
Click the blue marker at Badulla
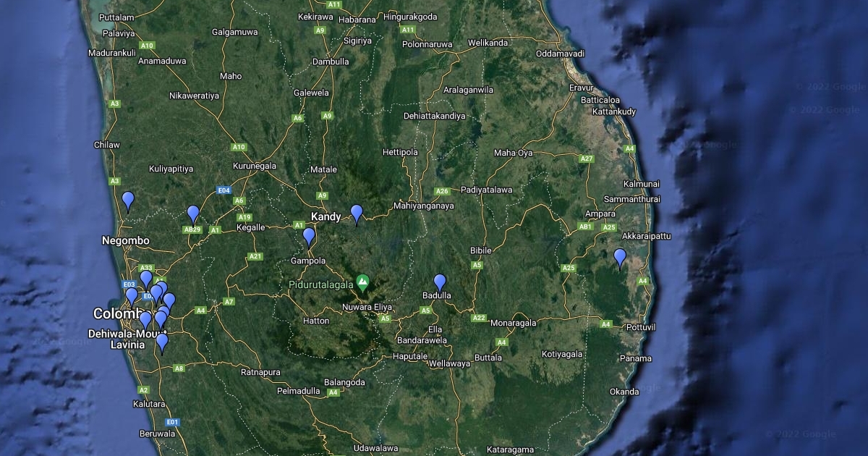pos(440,282)
